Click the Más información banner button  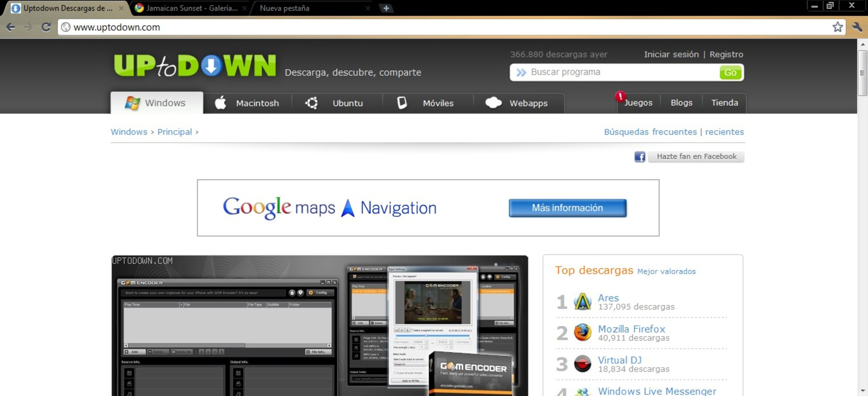[x=568, y=208]
